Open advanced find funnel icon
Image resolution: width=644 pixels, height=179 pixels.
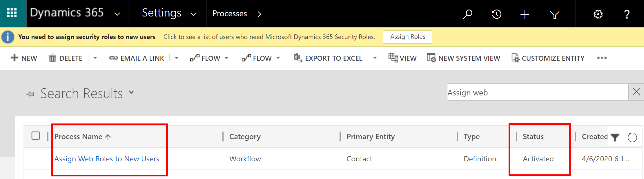(554, 14)
